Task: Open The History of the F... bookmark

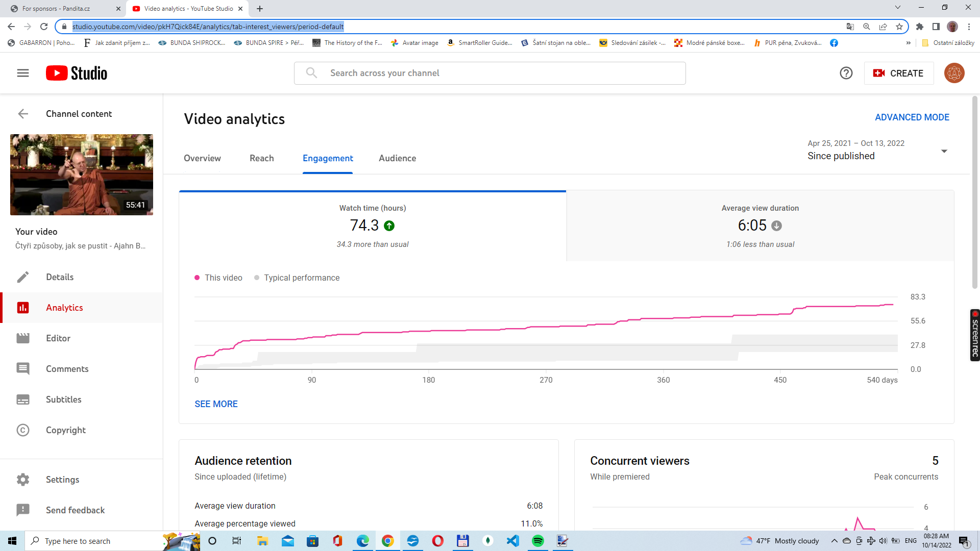Action: pos(348,43)
